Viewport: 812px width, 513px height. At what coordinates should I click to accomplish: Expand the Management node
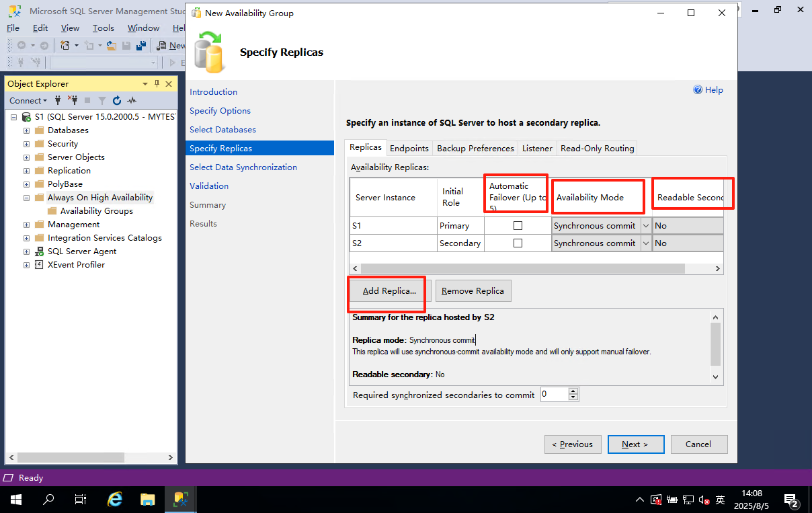(26, 224)
